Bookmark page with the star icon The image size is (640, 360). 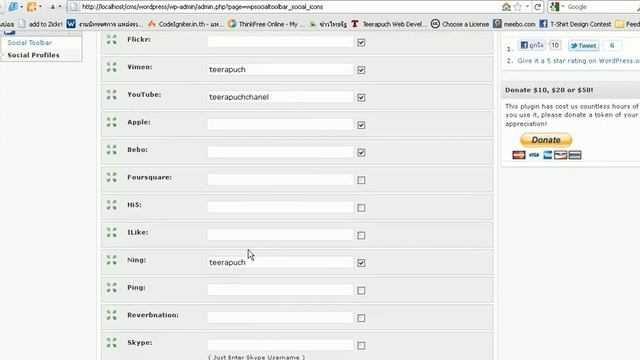[x=518, y=7]
